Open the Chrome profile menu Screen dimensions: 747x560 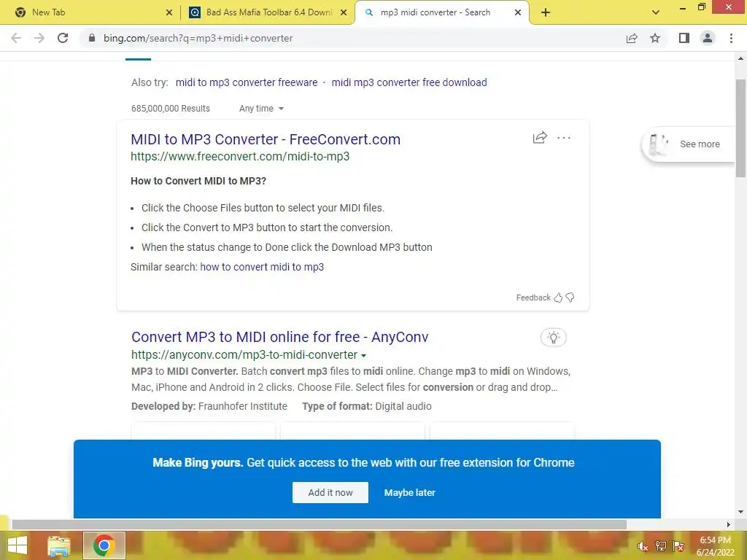point(708,38)
